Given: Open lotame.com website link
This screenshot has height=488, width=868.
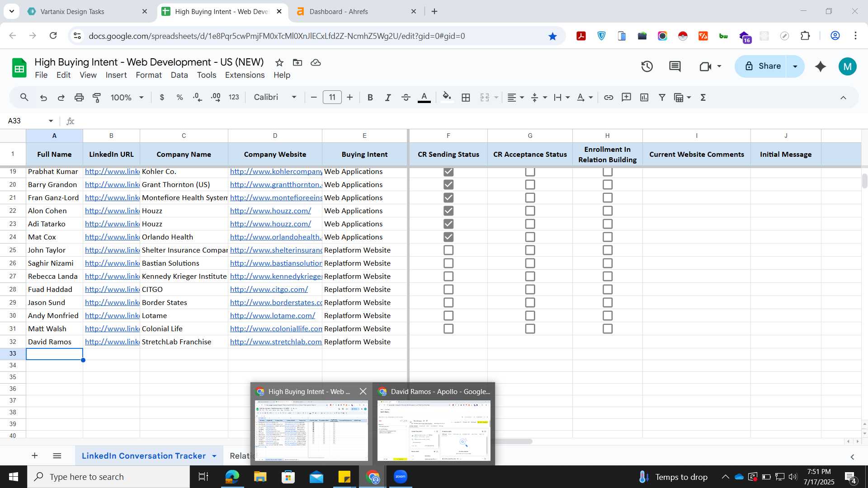Looking at the screenshot, I should [x=273, y=315].
